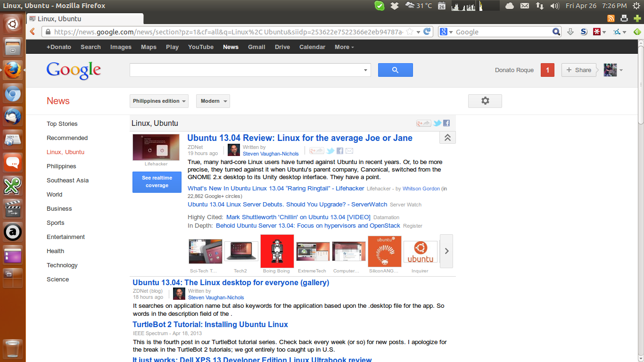Click the red asterisk LastPass icon

(597, 32)
